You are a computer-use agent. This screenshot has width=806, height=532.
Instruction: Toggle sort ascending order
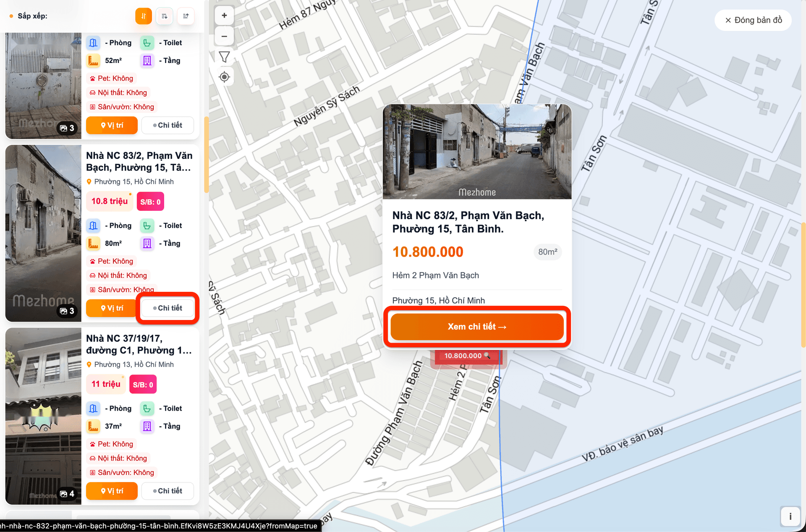pos(186,16)
